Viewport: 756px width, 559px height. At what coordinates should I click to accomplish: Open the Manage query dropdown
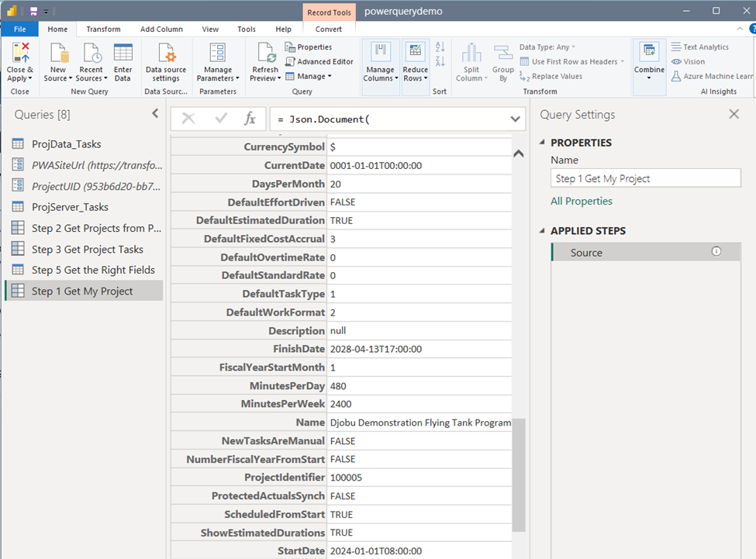[309, 76]
